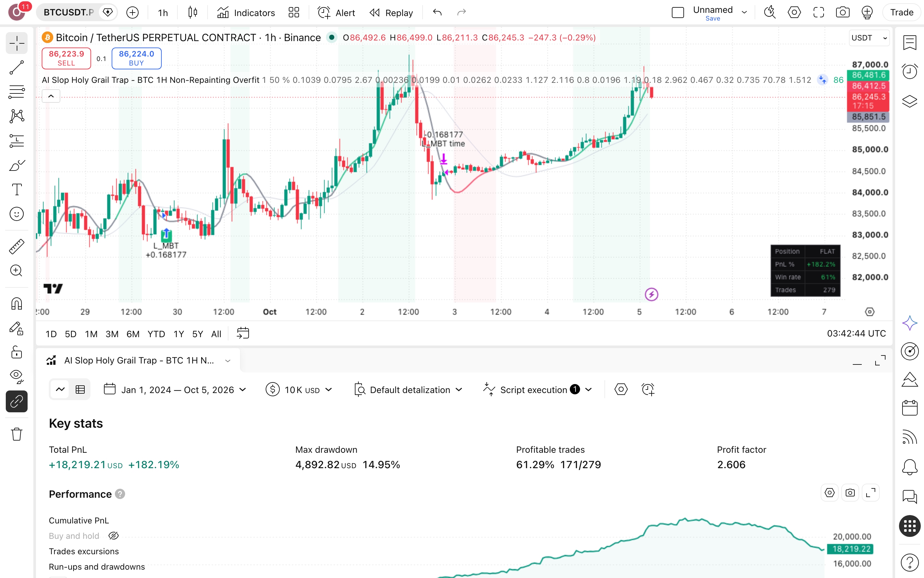Select the ruler measure tool
Viewport: 924px width, 578px height.
tap(16, 247)
